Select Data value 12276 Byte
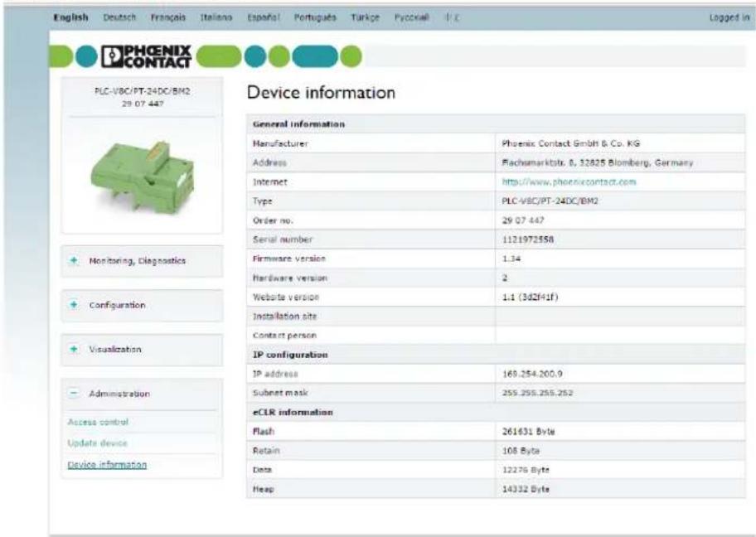 pyautogui.click(x=526, y=470)
